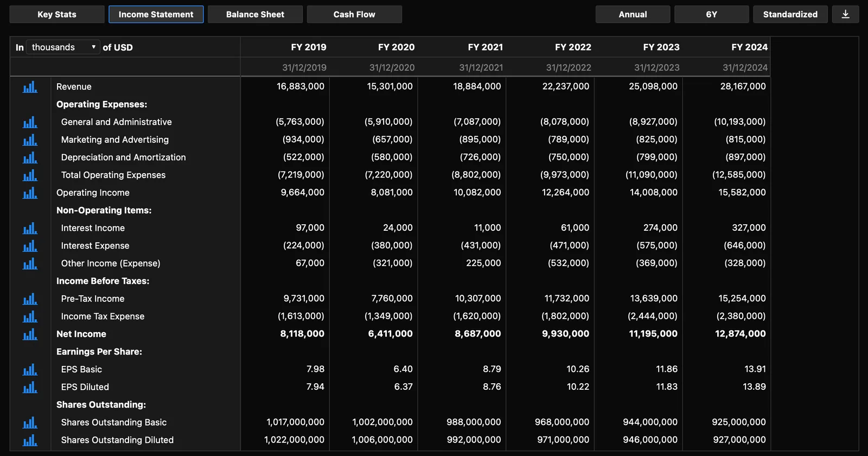Click the Income Before Taxes: heading

coord(103,281)
